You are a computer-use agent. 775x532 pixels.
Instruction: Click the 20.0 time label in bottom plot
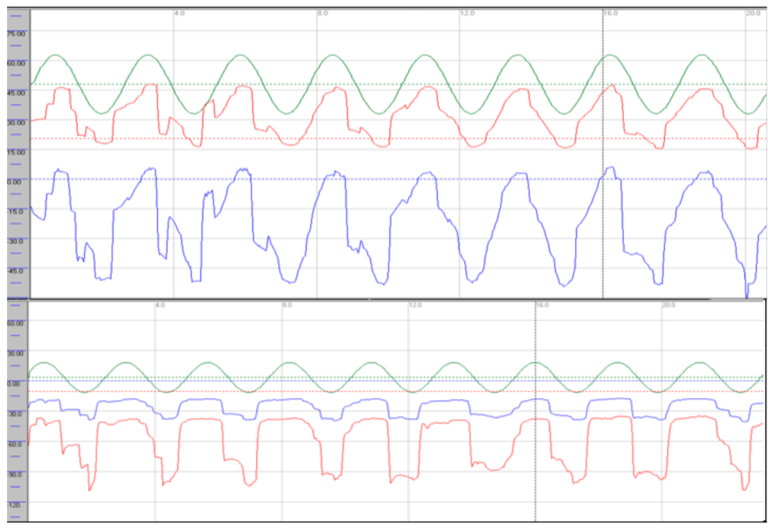[668, 305]
